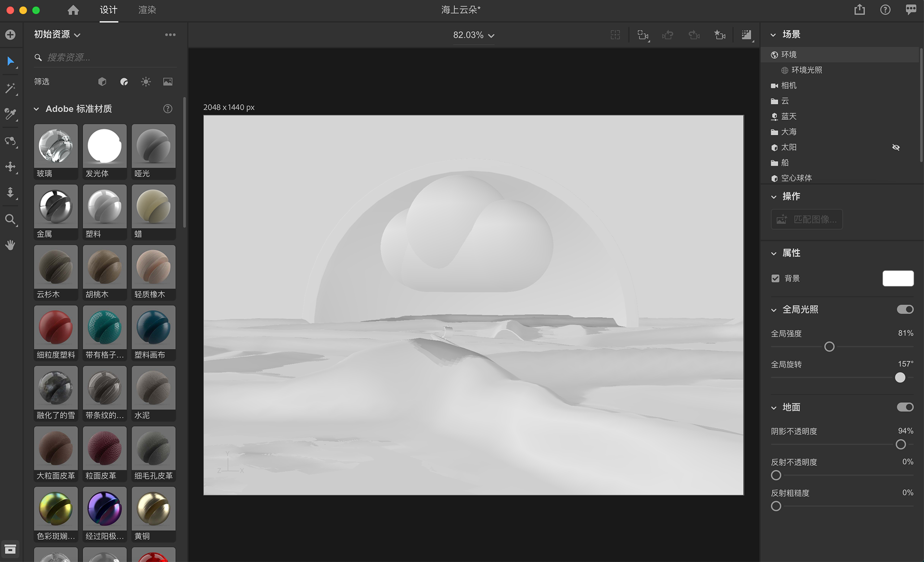Collapse the 属性 section
This screenshot has height=562, width=924.
point(773,254)
